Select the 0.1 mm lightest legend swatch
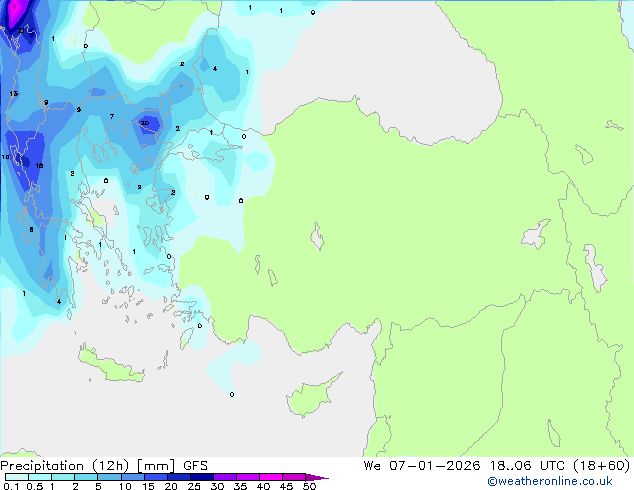Screen dimensions: 634x490 (17, 477)
